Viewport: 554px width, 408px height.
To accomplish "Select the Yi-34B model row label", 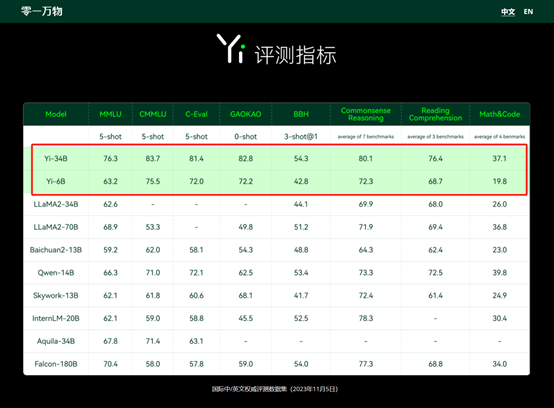I will [56, 159].
